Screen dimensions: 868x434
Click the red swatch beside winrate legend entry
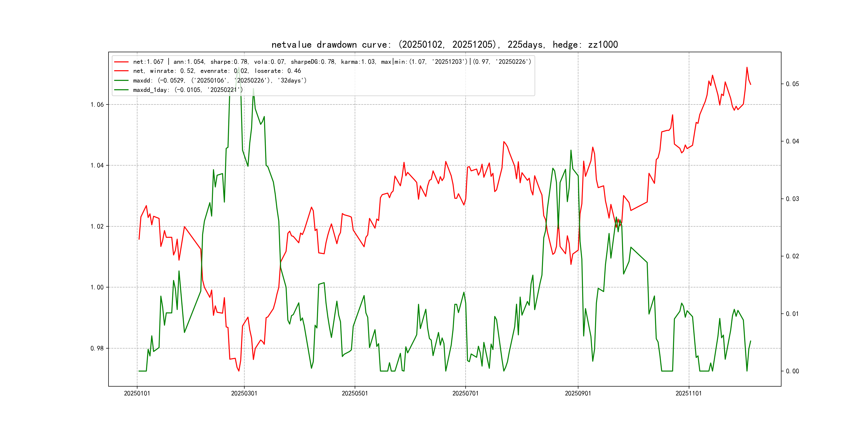tap(121, 71)
